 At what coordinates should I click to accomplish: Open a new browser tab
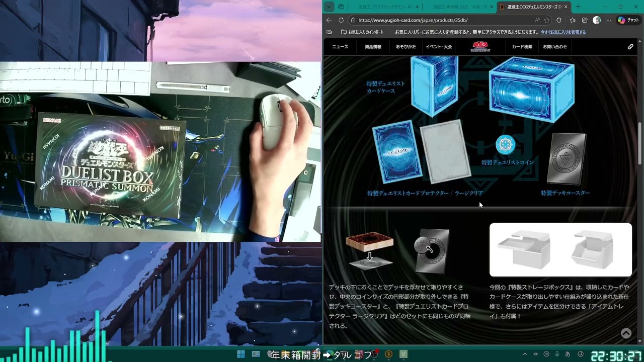(x=578, y=7)
